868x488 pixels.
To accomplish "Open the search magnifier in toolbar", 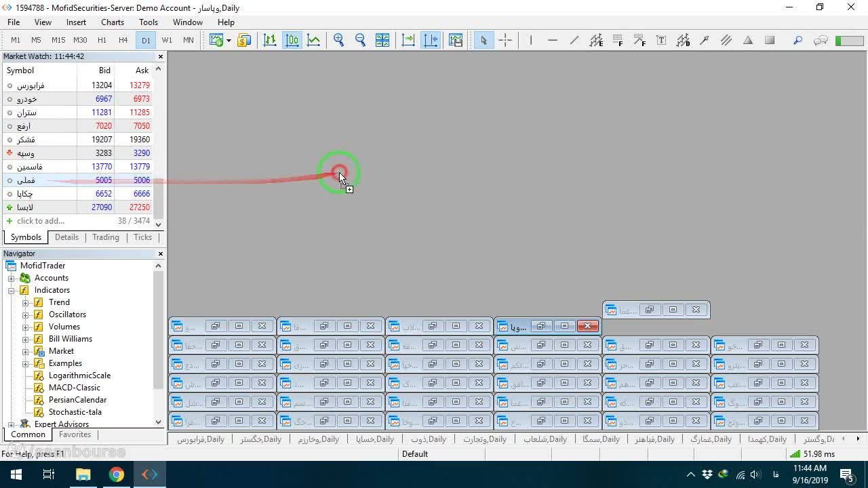I will 798,41.
